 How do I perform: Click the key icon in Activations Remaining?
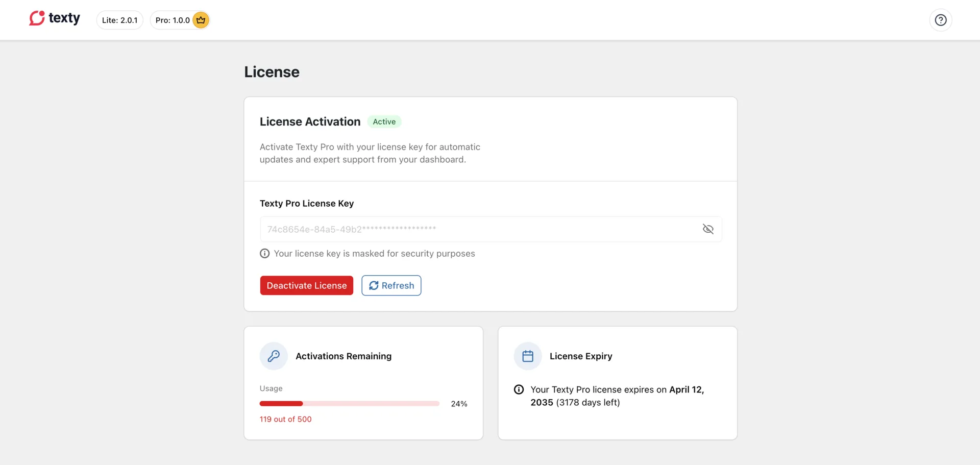(x=274, y=356)
